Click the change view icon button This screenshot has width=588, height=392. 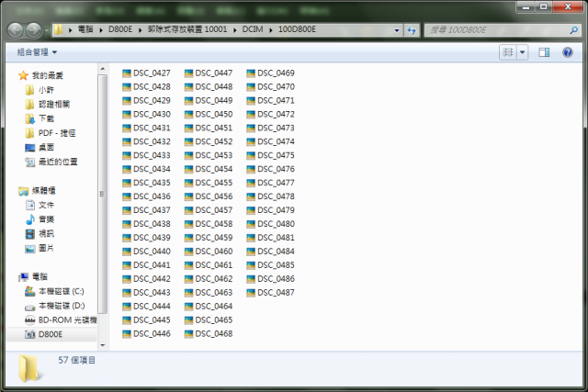click(508, 52)
